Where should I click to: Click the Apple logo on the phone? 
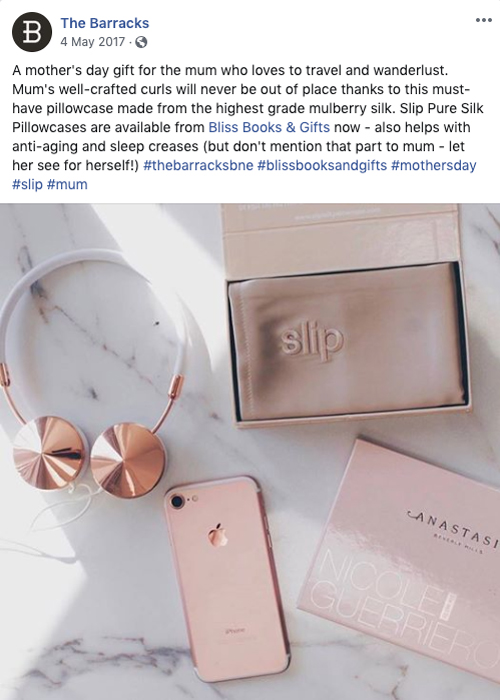click(x=218, y=535)
